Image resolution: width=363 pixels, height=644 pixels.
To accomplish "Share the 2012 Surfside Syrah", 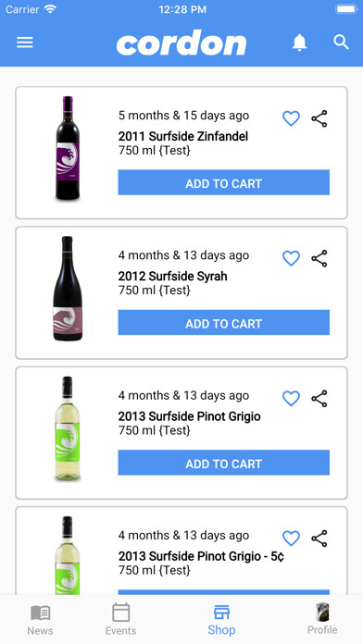I will click(319, 258).
